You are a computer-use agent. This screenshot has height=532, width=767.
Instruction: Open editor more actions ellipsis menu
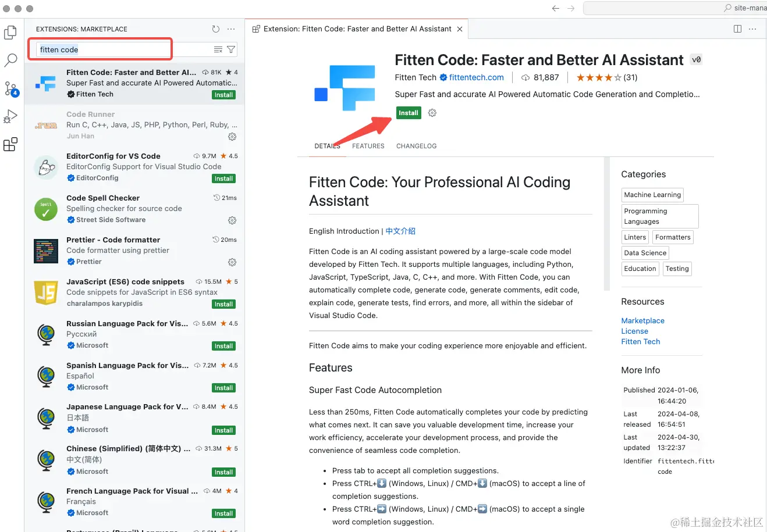[x=752, y=29]
